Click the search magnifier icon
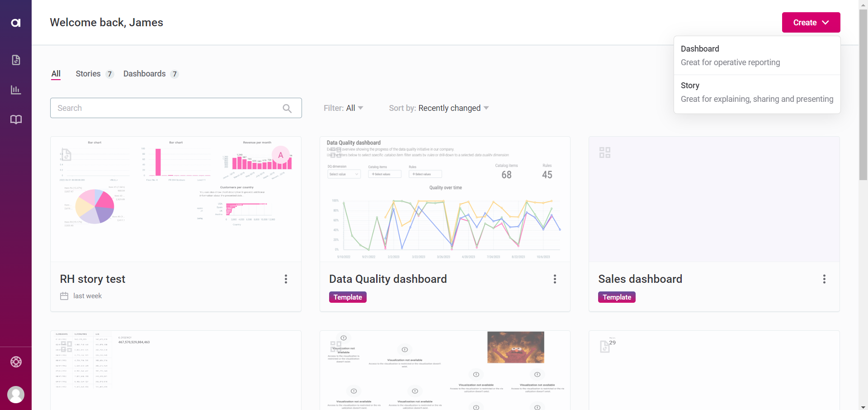 tap(287, 108)
